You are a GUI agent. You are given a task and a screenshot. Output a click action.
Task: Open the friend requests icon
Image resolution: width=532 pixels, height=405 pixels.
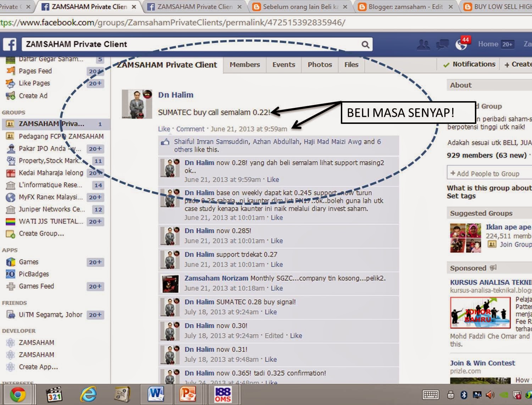click(423, 44)
